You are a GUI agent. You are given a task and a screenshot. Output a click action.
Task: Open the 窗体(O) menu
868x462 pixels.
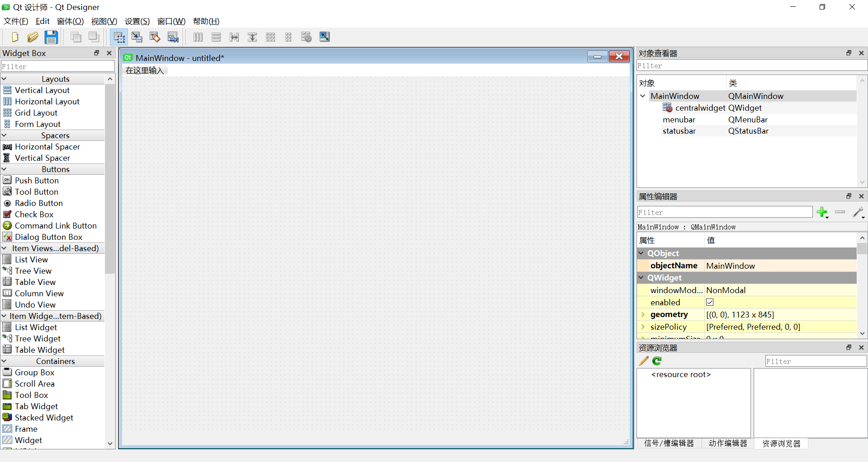(x=70, y=21)
